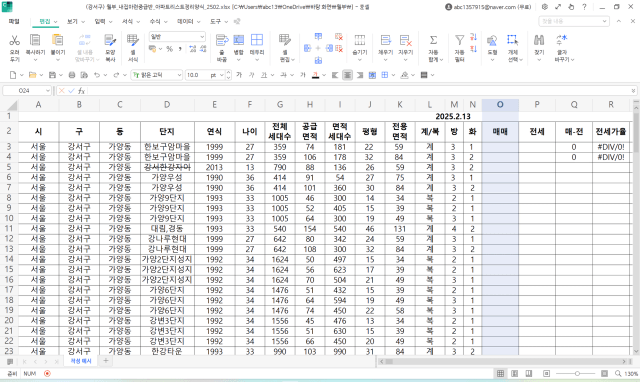Switch to page layout view in status bar
Viewport: 640px width, 382px height.
(x=515, y=373)
